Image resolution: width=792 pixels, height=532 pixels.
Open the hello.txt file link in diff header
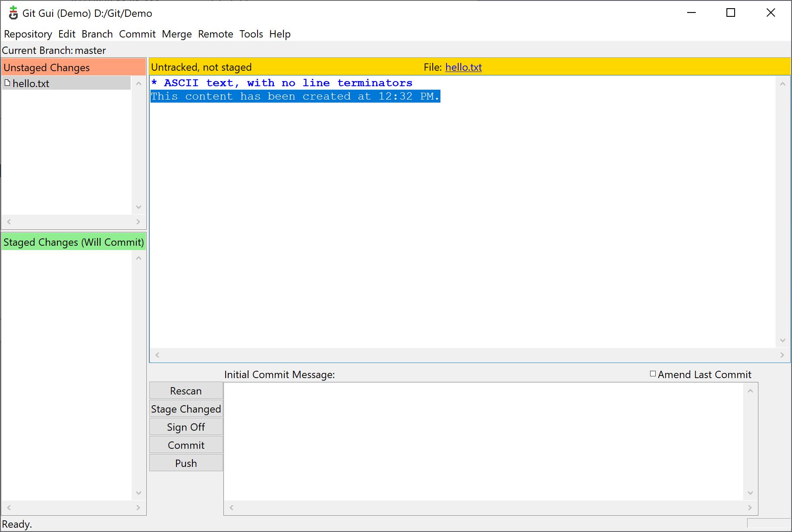[463, 67]
